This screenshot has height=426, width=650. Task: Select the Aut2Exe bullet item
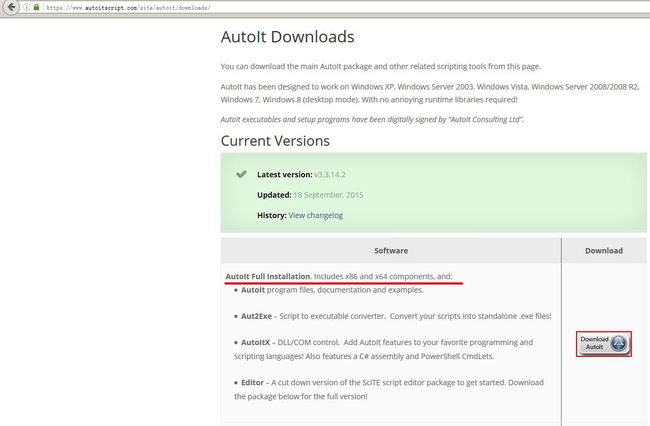pyautogui.click(x=393, y=316)
